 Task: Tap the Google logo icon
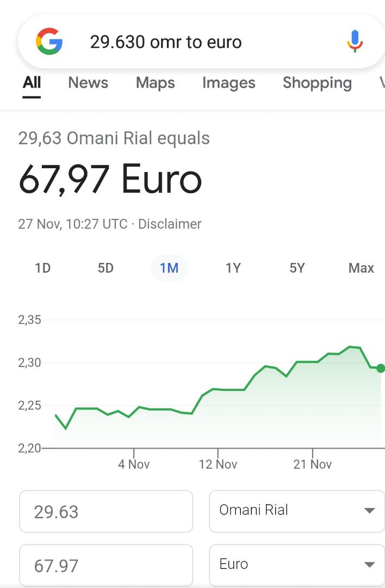pyautogui.click(x=49, y=41)
